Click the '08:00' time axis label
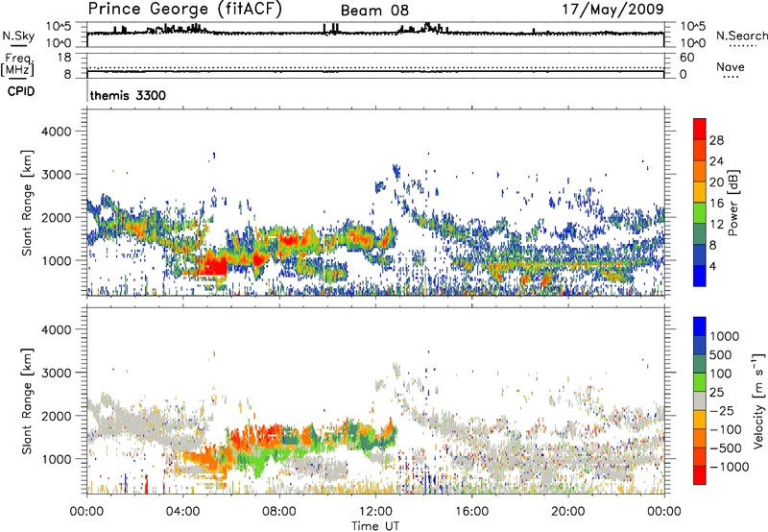768x532 pixels. [x=279, y=512]
